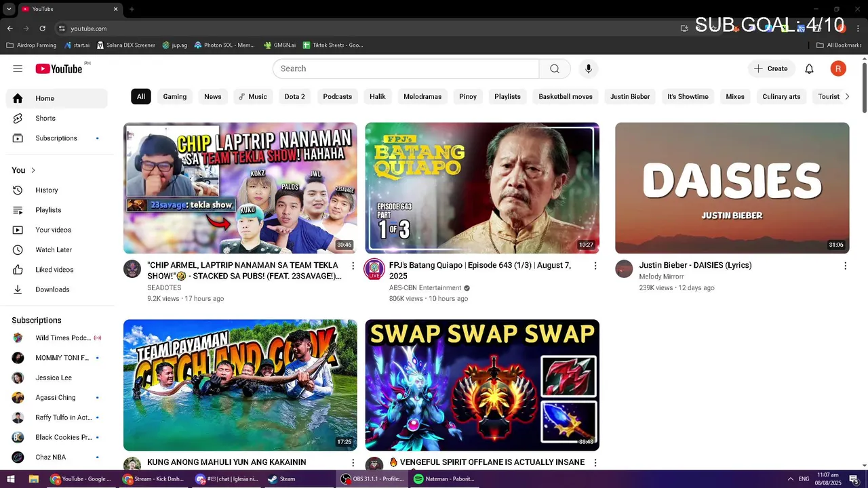Click the SEADOTES channel avatar
This screenshot has height=488, width=868.
coord(132,269)
